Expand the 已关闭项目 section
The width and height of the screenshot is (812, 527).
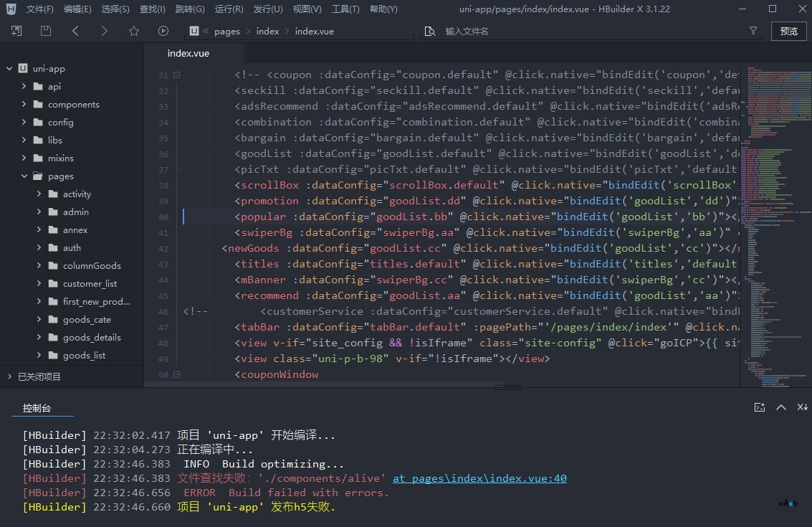[9, 376]
